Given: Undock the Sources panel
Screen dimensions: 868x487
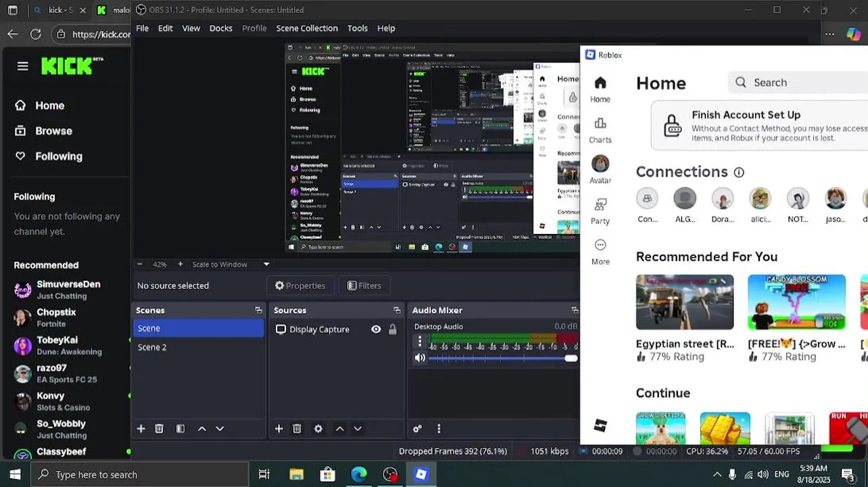Looking at the screenshot, I should coord(397,310).
